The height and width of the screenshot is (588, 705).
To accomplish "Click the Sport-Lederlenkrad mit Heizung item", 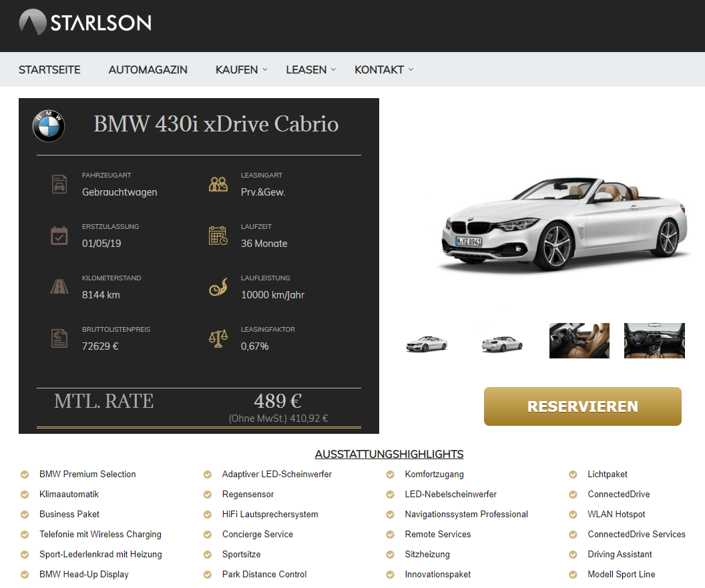I will coord(101,554).
